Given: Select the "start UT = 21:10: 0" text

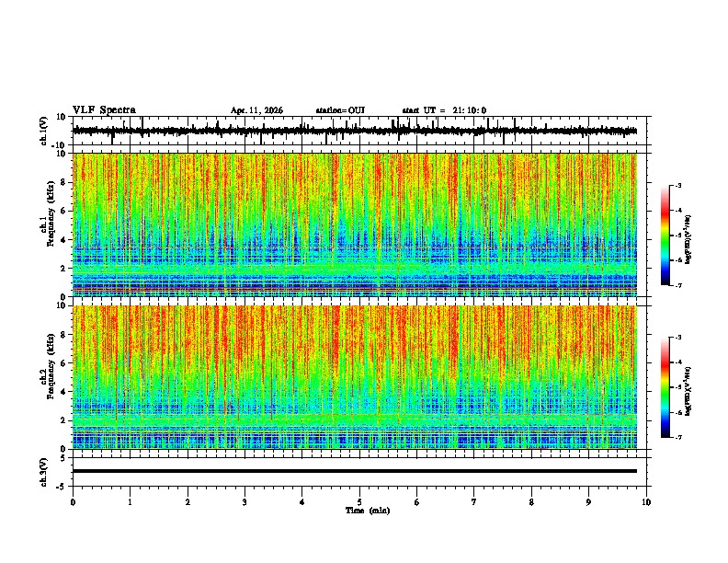Looking at the screenshot, I should pos(444,110).
